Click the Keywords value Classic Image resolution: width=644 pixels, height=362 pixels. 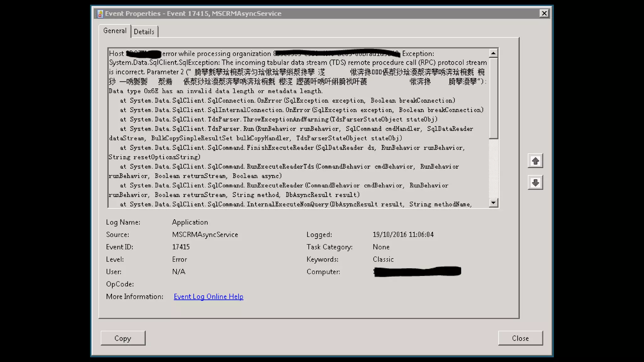[383, 260]
